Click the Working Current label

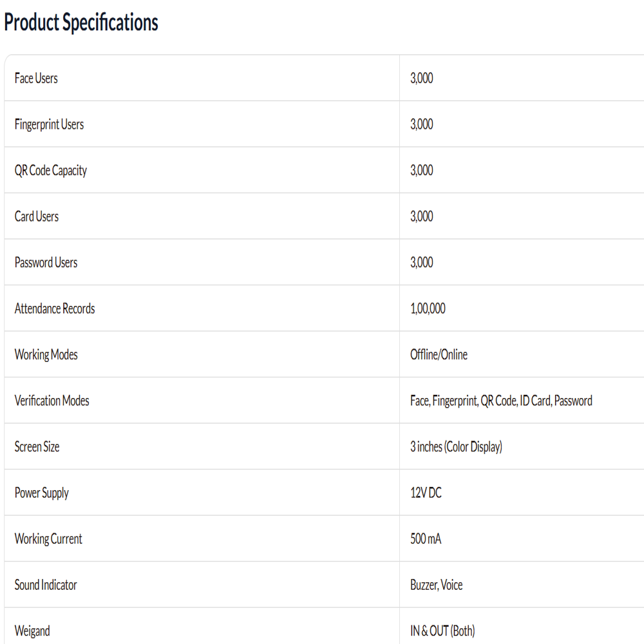(48, 538)
